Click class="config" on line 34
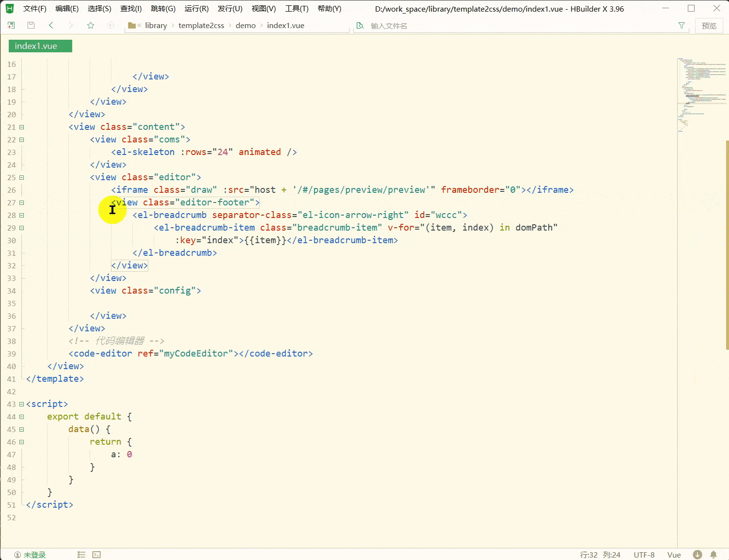729x560 pixels. [x=158, y=291]
